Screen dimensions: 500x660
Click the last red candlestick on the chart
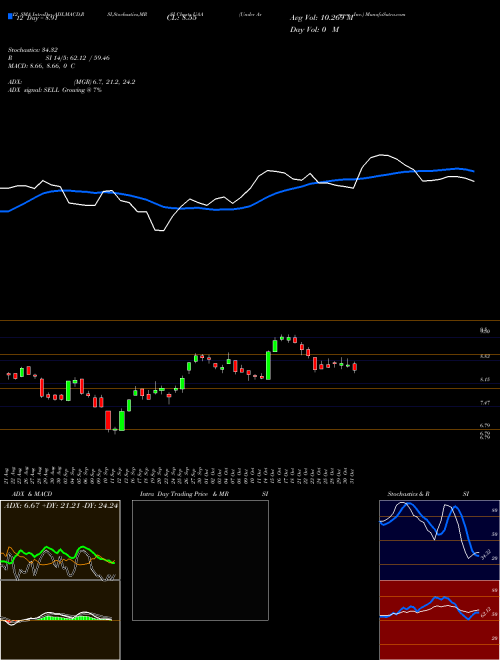[x=354, y=367]
